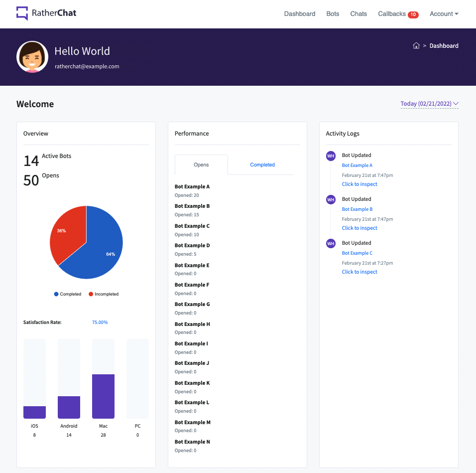This screenshot has height=473, width=476.
Task: Open the Account dropdown menu
Action: click(x=444, y=14)
